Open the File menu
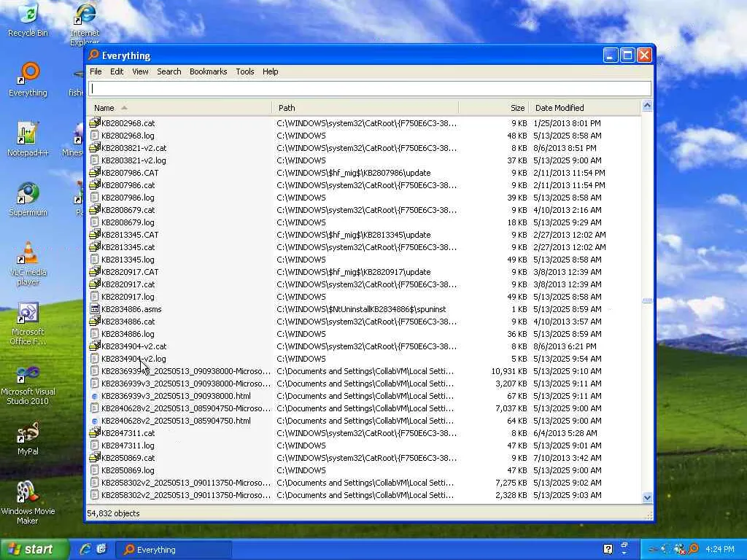The height and width of the screenshot is (560, 747). pyautogui.click(x=96, y=71)
